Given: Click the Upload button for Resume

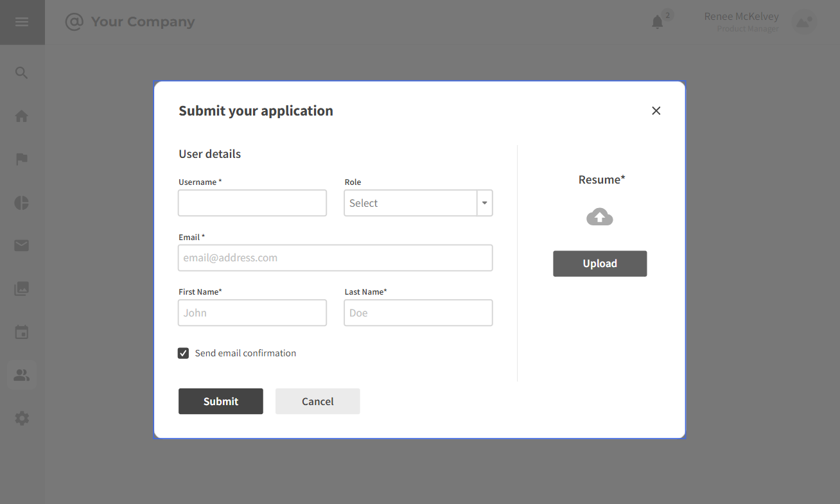Looking at the screenshot, I should point(599,263).
